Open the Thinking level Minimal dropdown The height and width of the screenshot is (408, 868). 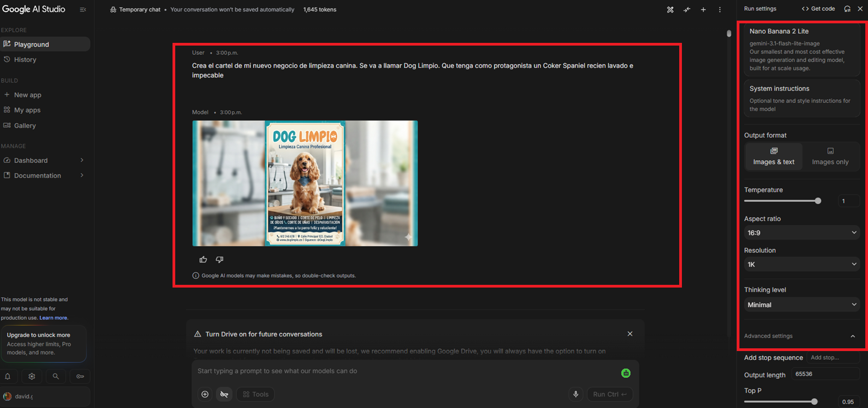[802, 305]
